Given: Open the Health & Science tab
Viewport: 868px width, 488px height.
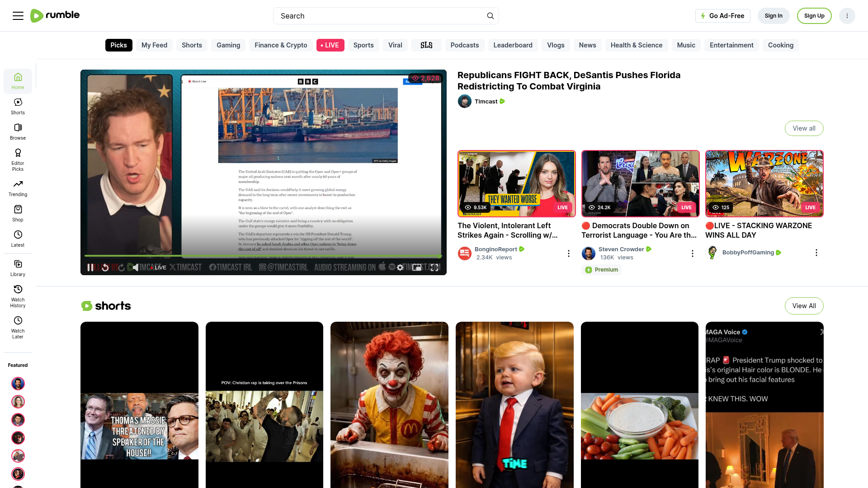Looking at the screenshot, I should (637, 45).
